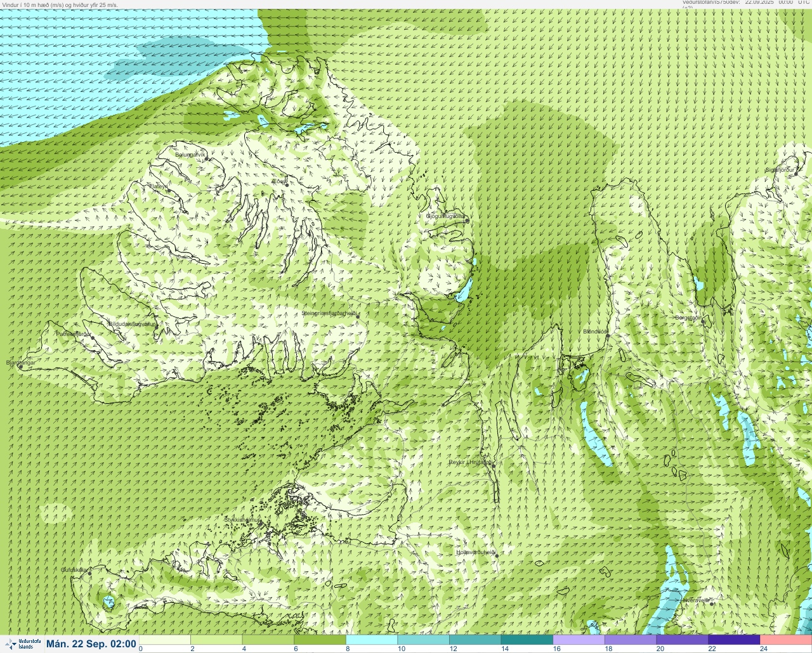
Task: Click the Blönduós station marker dot
Action: coord(607,337)
